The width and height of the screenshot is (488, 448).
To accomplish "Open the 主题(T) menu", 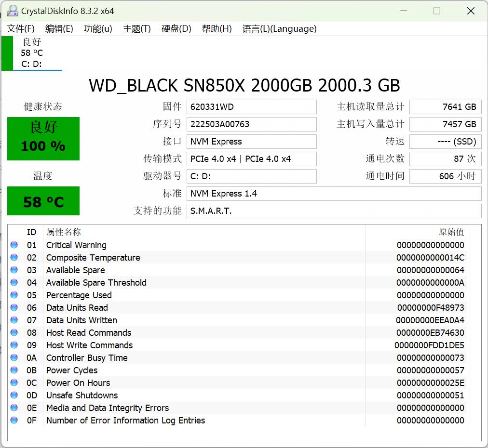I will tap(136, 29).
